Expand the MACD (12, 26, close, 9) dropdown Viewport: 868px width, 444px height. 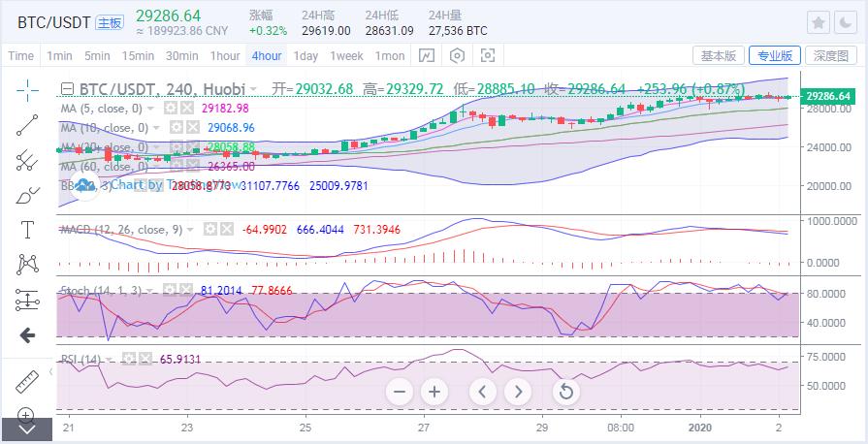point(190,229)
